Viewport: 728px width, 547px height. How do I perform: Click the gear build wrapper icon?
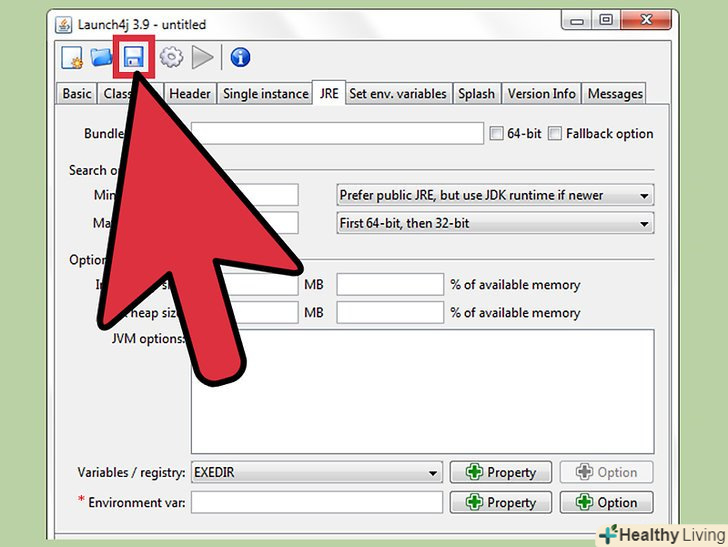coord(171,58)
